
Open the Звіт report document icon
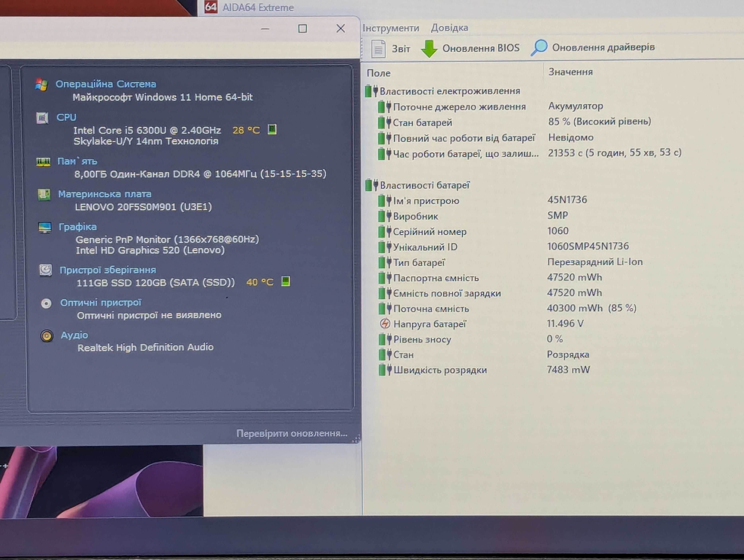click(378, 49)
